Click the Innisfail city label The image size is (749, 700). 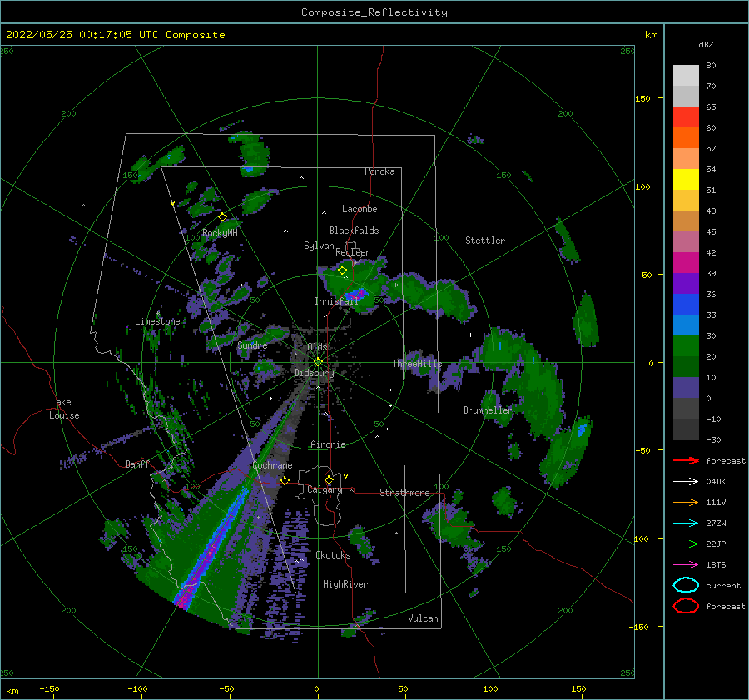pos(336,301)
